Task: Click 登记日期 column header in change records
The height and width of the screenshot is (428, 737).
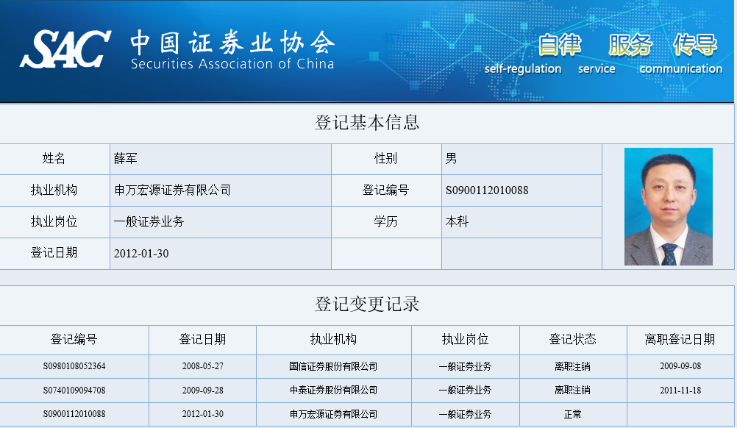Action: 203,339
